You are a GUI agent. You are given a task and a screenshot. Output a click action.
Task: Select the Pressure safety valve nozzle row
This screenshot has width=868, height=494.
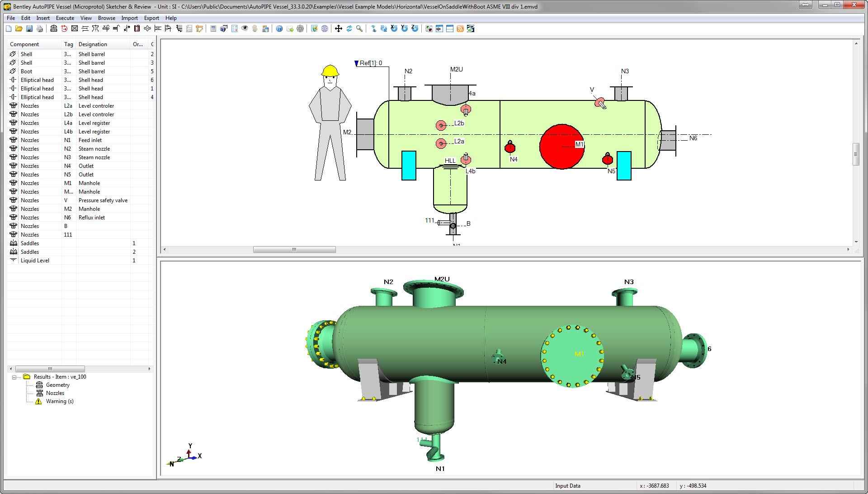click(80, 200)
